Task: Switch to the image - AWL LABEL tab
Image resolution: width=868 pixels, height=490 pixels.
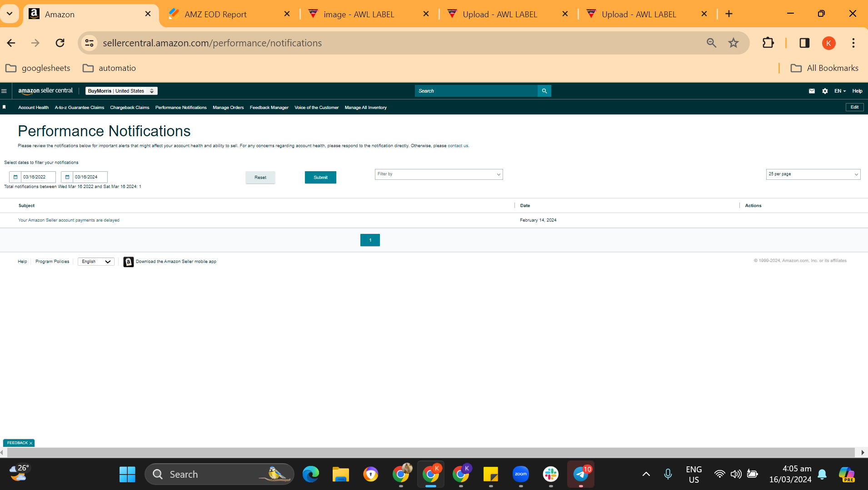Action: click(x=368, y=14)
